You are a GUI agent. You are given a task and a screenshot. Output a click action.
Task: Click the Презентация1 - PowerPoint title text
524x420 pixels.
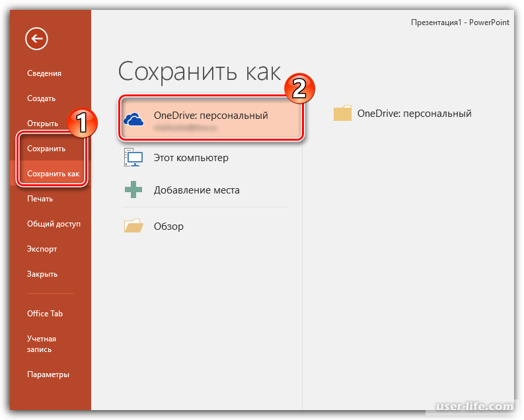(x=460, y=22)
